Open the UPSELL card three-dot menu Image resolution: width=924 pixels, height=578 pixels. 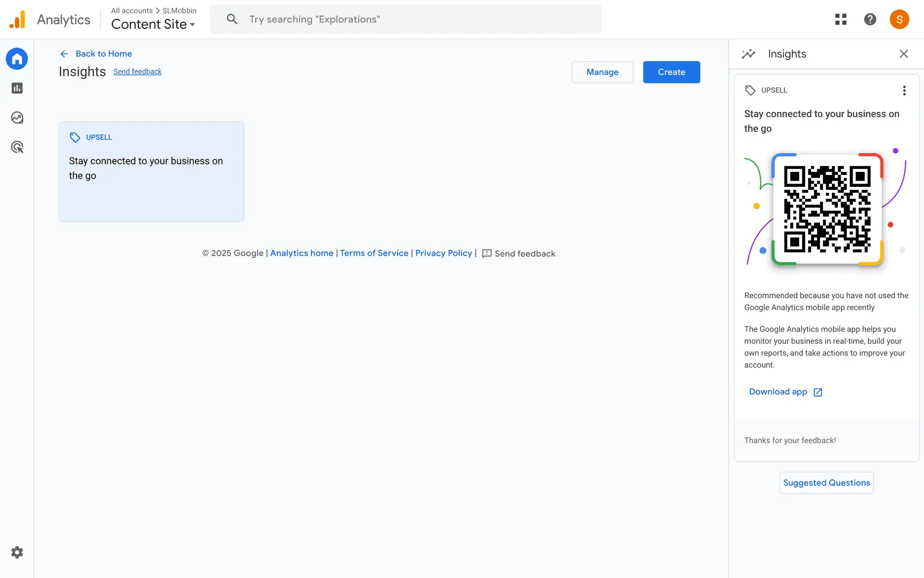point(904,91)
